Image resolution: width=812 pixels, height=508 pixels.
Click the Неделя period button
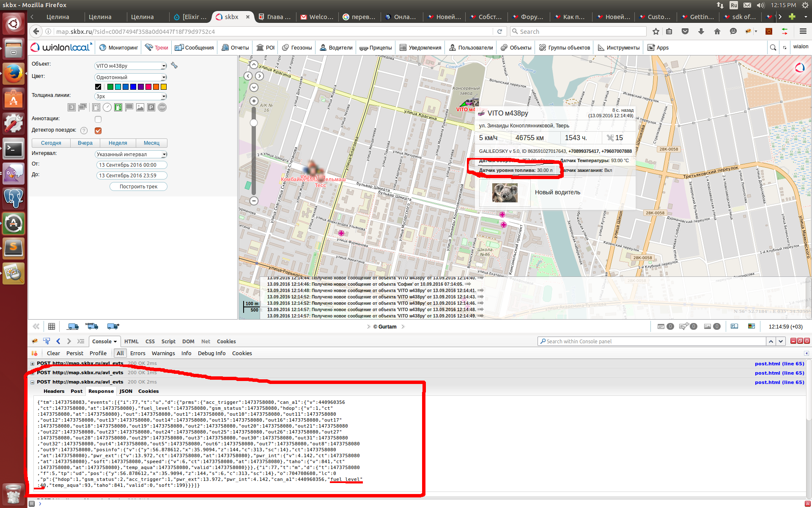(x=118, y=143)
